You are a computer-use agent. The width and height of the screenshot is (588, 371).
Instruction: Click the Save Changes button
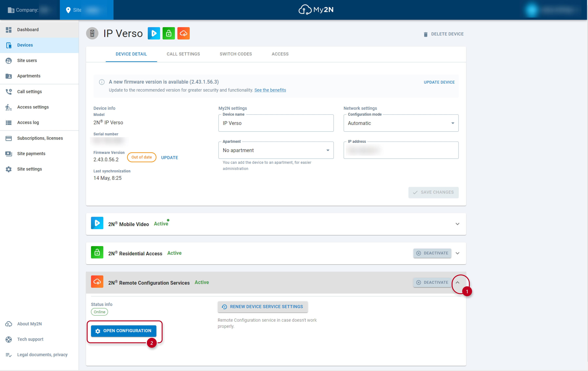pyautogui.click(x=433, y=192)
